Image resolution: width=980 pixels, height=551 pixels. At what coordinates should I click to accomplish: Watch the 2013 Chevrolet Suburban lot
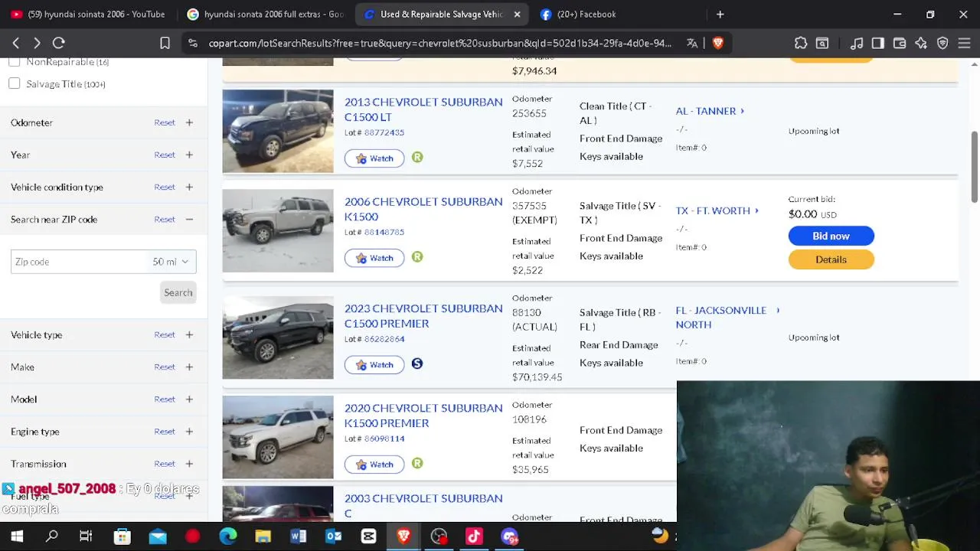(374, 158)
